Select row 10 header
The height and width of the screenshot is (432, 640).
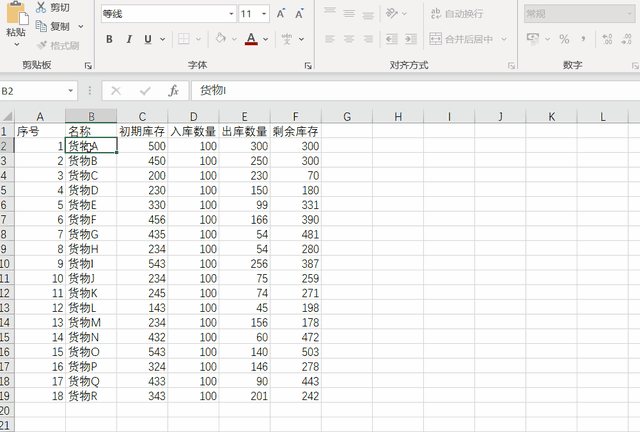[5, 264]
